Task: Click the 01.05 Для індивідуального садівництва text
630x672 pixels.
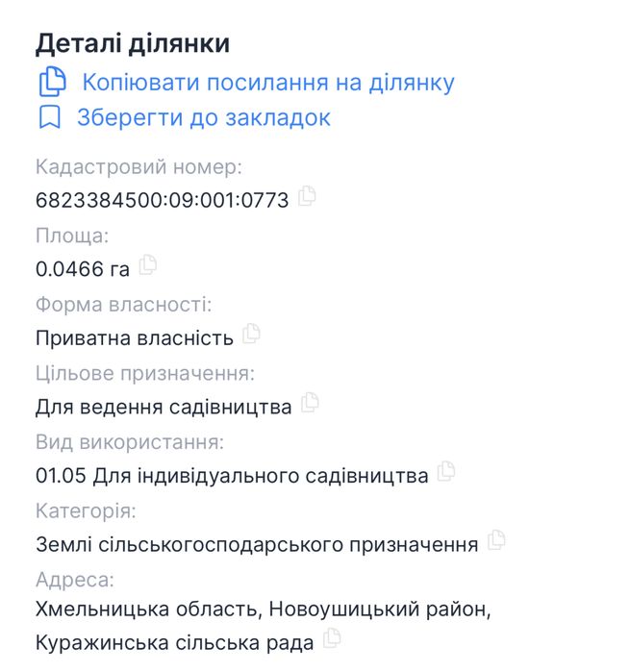Action: click(231, 476)
